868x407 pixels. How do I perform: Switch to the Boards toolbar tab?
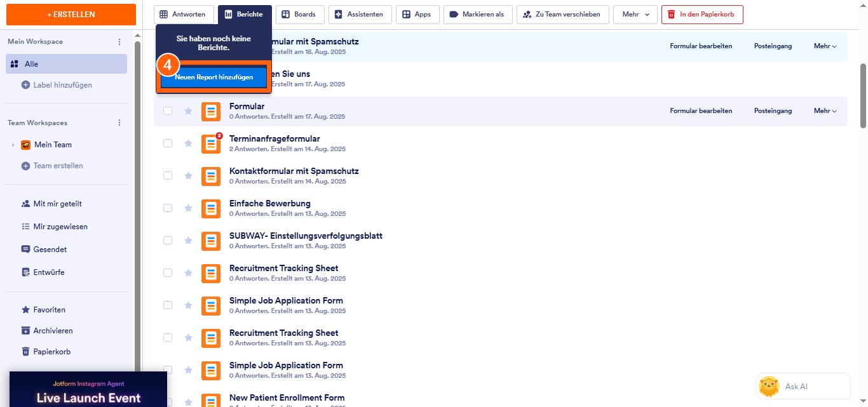[x=299, y=15]
